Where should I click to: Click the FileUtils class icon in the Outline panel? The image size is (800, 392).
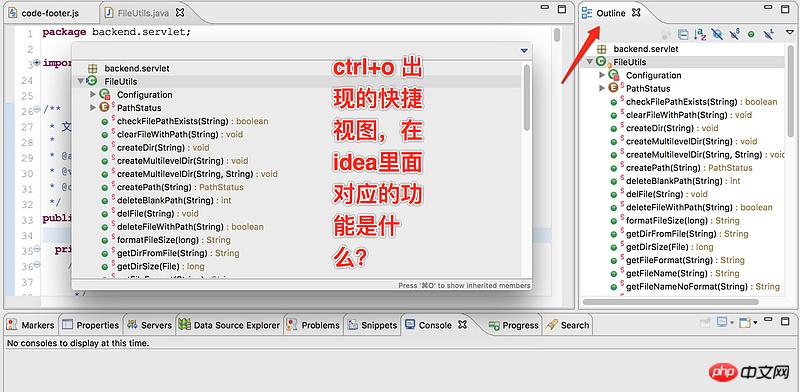pos(601,62)
